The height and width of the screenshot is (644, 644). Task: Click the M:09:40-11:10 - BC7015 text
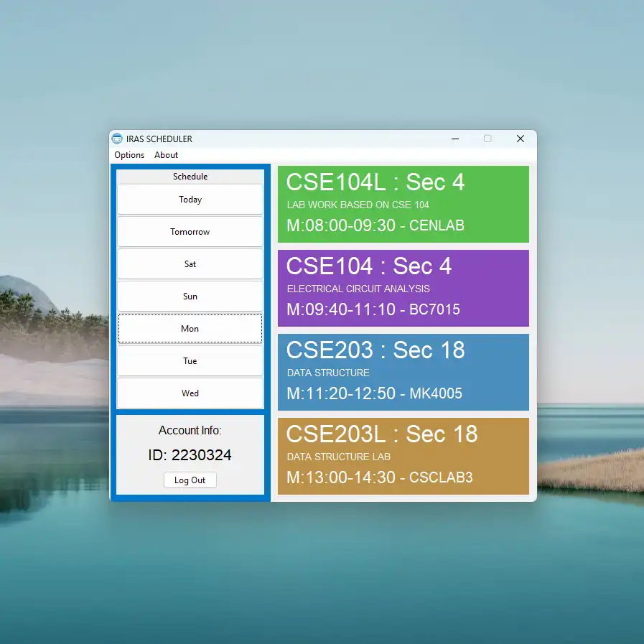click(373, 309)
